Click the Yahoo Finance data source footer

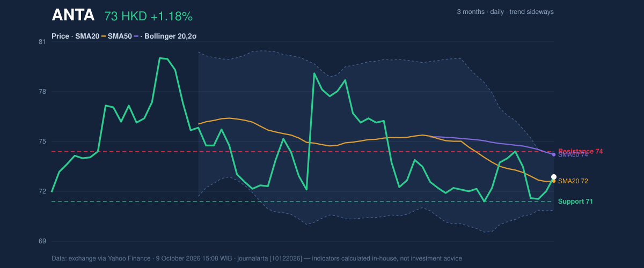tap(257, 258)
